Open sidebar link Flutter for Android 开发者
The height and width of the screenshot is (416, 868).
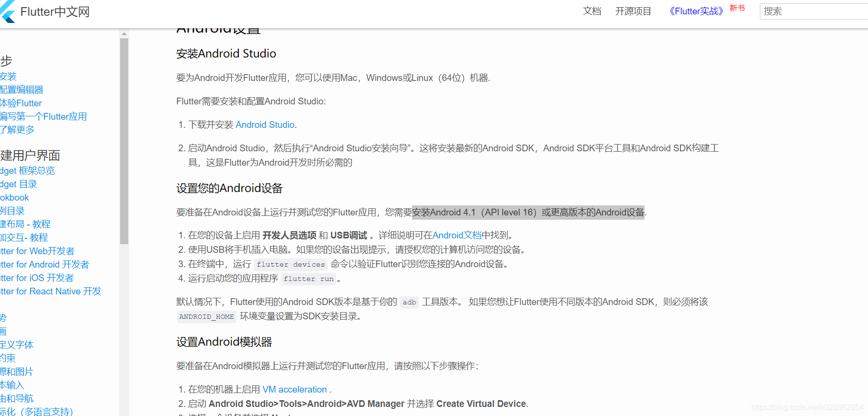click(x=45, y=264)
